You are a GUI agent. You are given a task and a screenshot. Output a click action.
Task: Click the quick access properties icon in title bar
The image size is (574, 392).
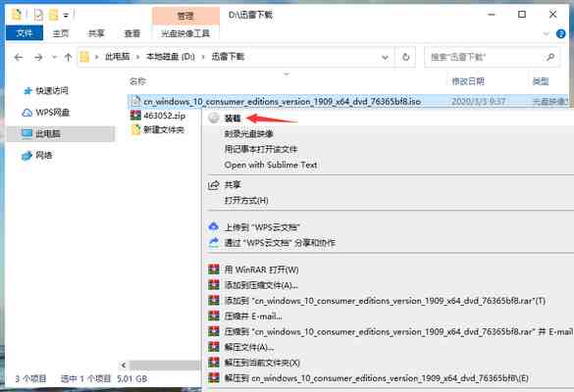[x=38, y=15]
